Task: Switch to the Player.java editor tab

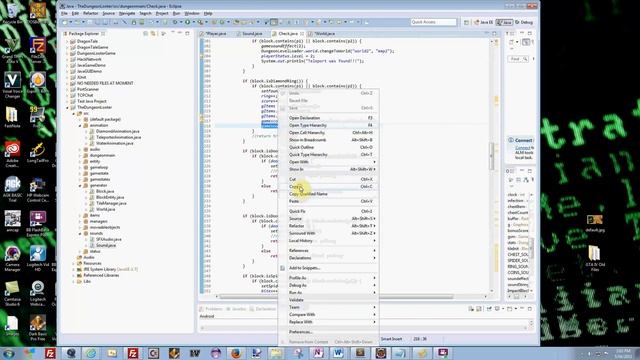Action: [213, 33]
